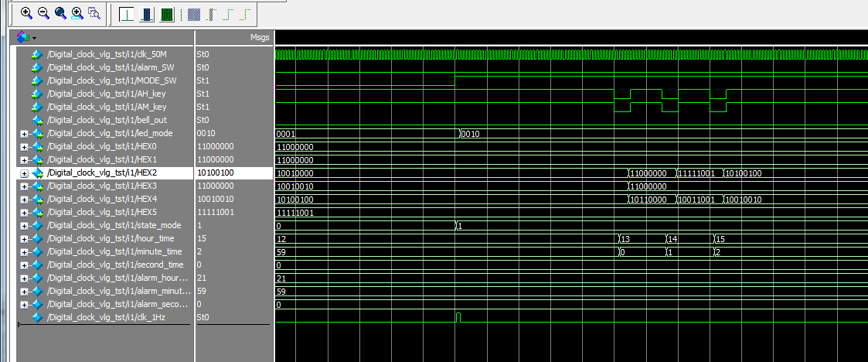Image resolution: width=868 pixels, height=362 pixels.
Task: Click the HEX5 value 11111001 in Msgs
Action: [x=216, y=212]
